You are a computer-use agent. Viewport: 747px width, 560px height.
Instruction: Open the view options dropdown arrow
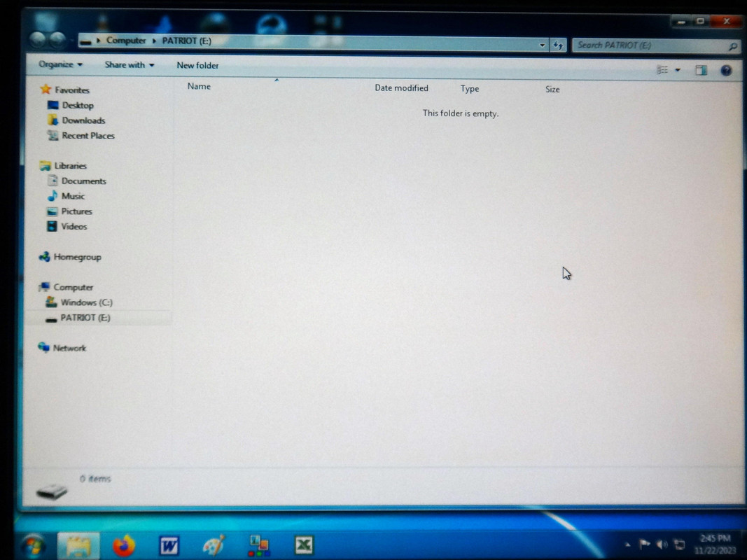[678, 70]
